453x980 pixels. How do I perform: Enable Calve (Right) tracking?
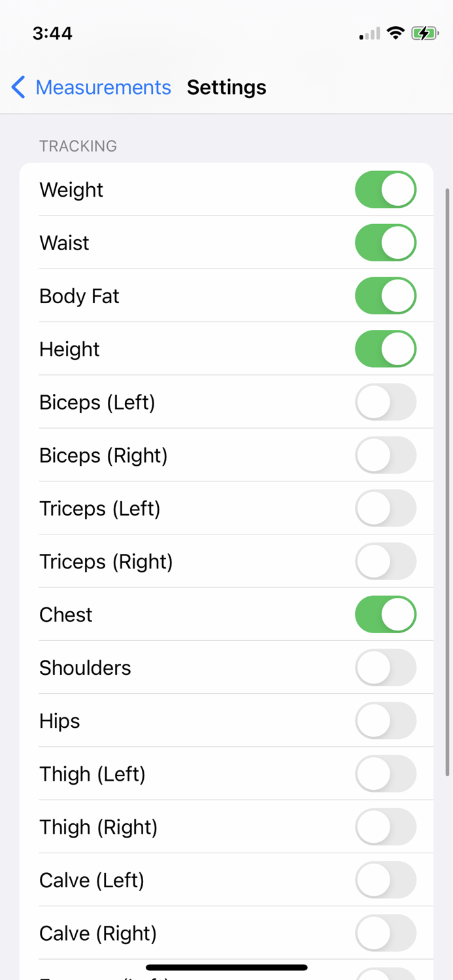386,933
